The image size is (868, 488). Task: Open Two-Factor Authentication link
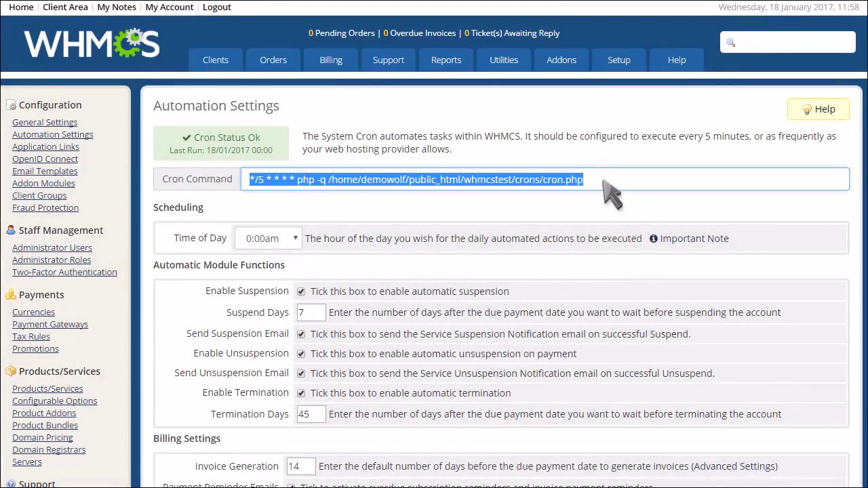(64, 272)
